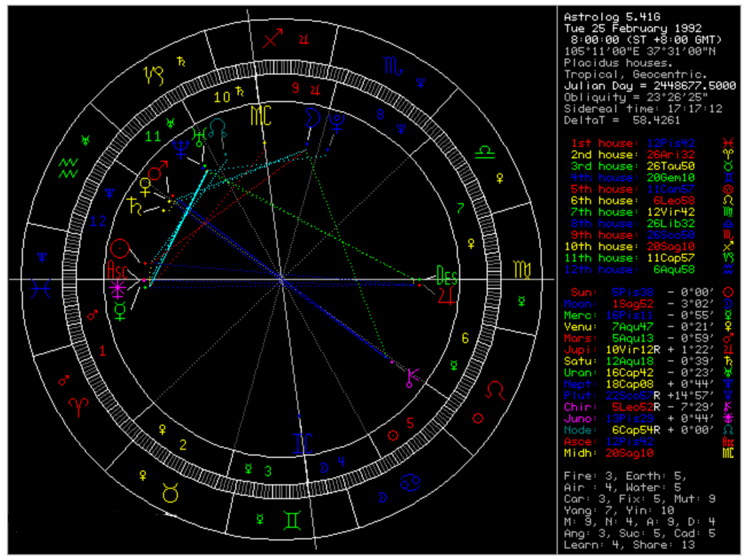The width and height of the screenshot is (746, 560).
Task: Click the 'Jupi: 10Vir12R' position row
Action: 639,349
